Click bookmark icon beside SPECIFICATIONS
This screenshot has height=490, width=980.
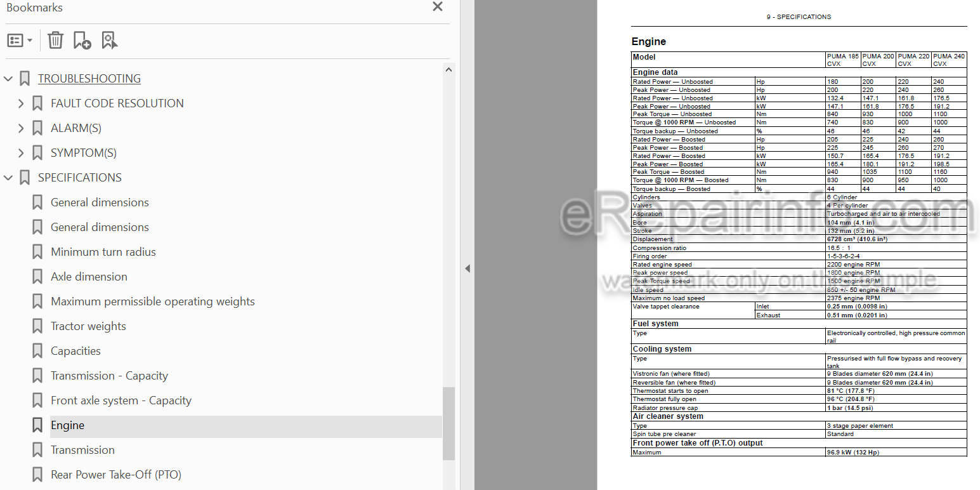(x=25, y=178)
